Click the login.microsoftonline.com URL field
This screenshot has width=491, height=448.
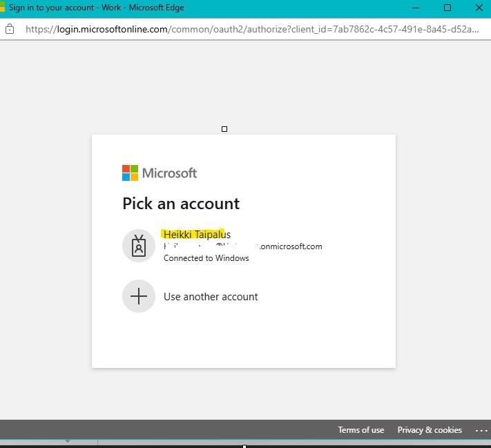click(252, 29)
